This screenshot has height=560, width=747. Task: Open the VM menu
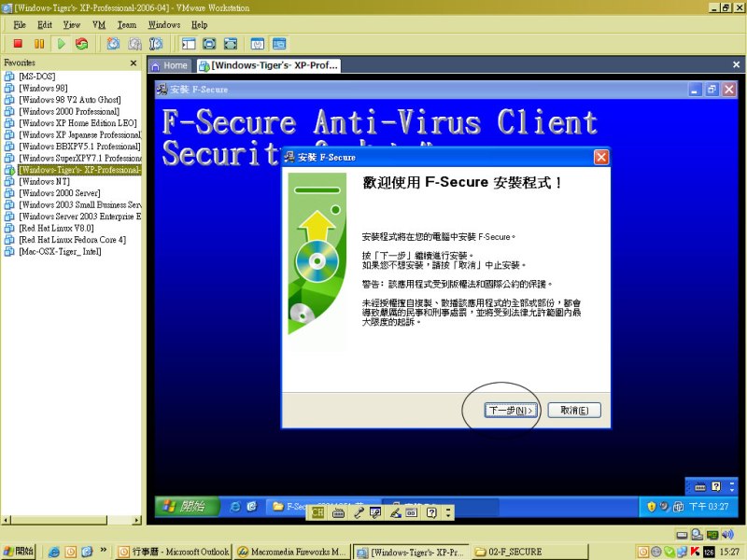(99, 25)
